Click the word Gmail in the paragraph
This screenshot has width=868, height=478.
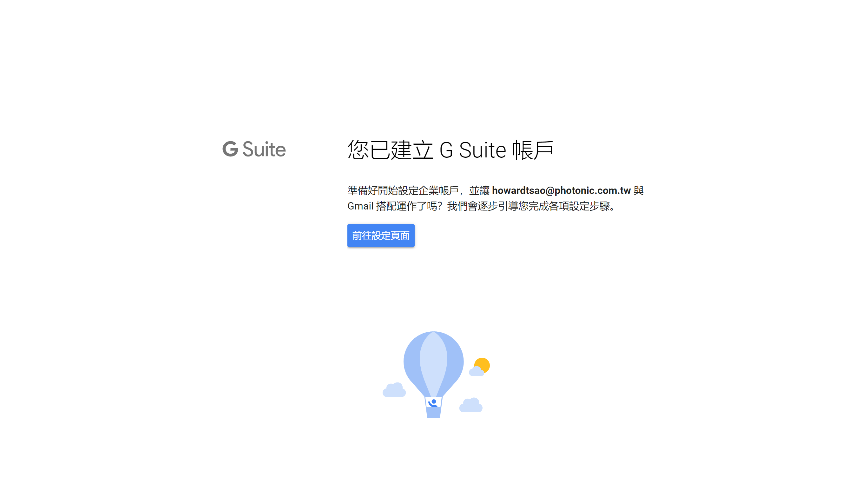coord(360,206)
